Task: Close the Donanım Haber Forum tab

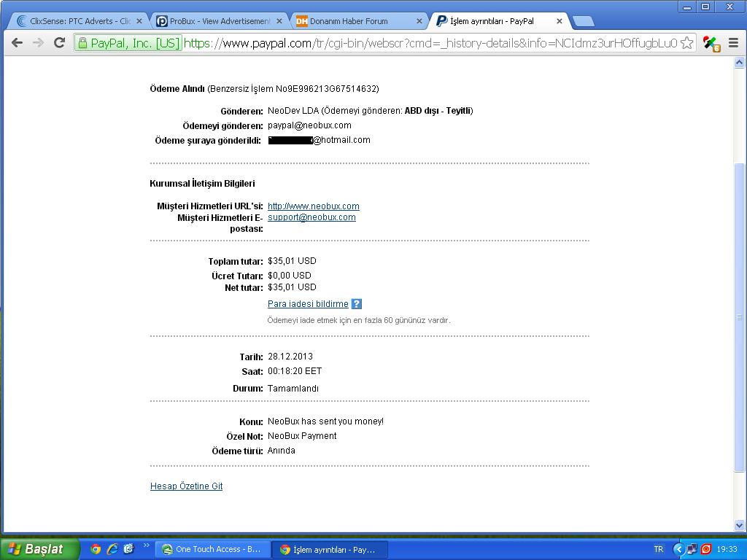Action: 419,21
